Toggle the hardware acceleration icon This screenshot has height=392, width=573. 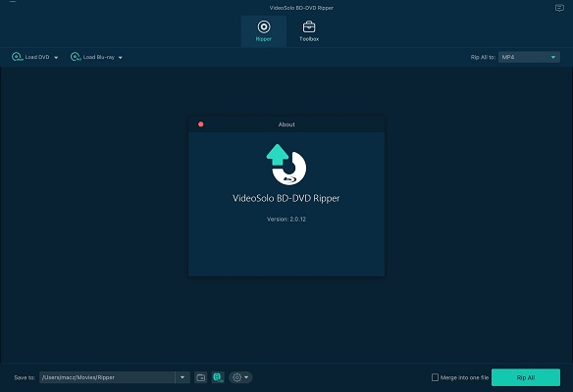point(218,377)
